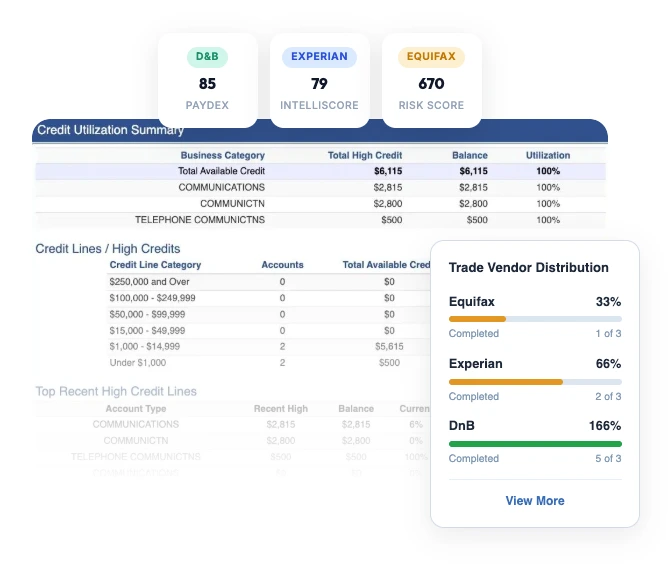Image resolution: width=668 pixels, height=583 pixels.
Task: Click the Top Recent High Credit Lines heading
Action: pyautogui.click(x=116, y=391)
